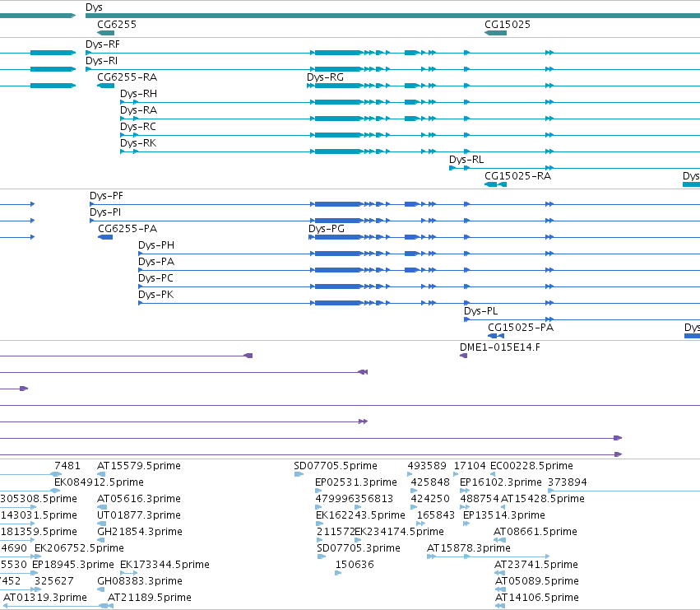This screenshot has height=610, width=700.
Task: Select the EK162243.5prime EST label
Action: click(x=360, y=515)
